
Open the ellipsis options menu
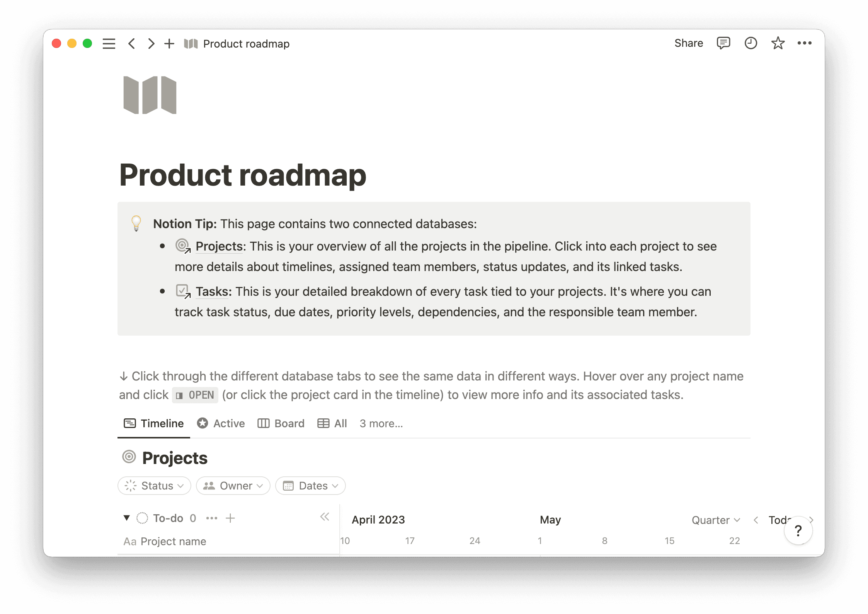[805, 43]
